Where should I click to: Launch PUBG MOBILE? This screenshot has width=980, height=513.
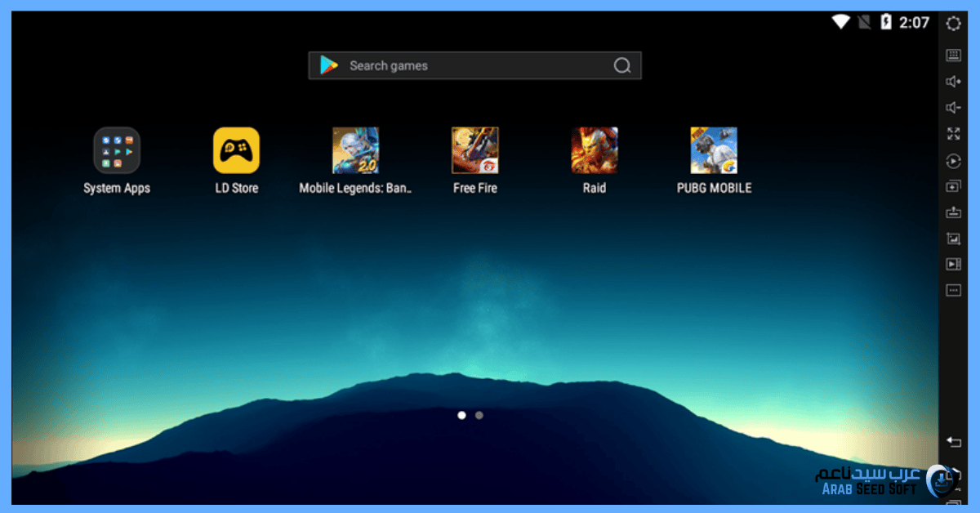[714, 151]
